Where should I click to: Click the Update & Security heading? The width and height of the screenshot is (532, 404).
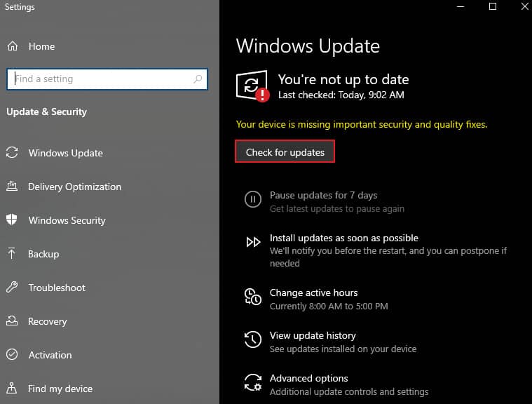click(46, 112)
